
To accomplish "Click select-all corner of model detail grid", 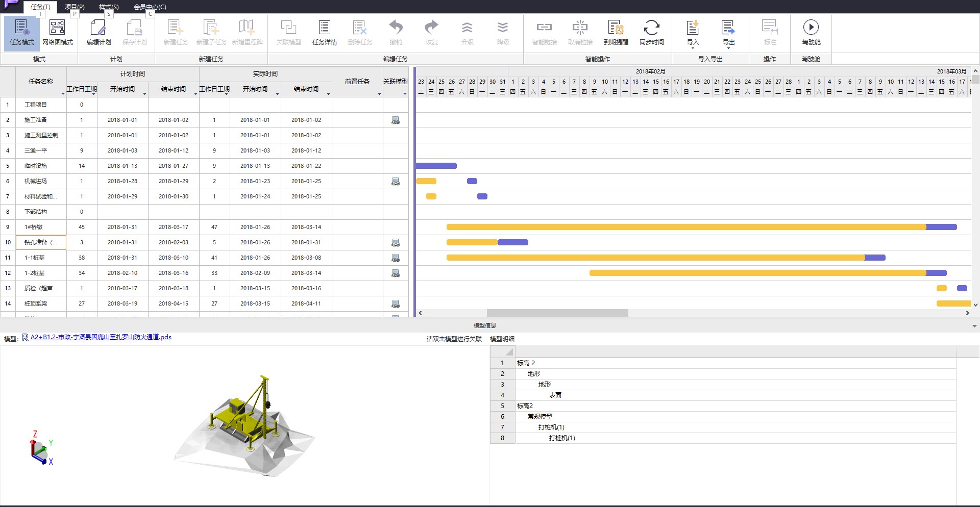I will pos(503,352).
